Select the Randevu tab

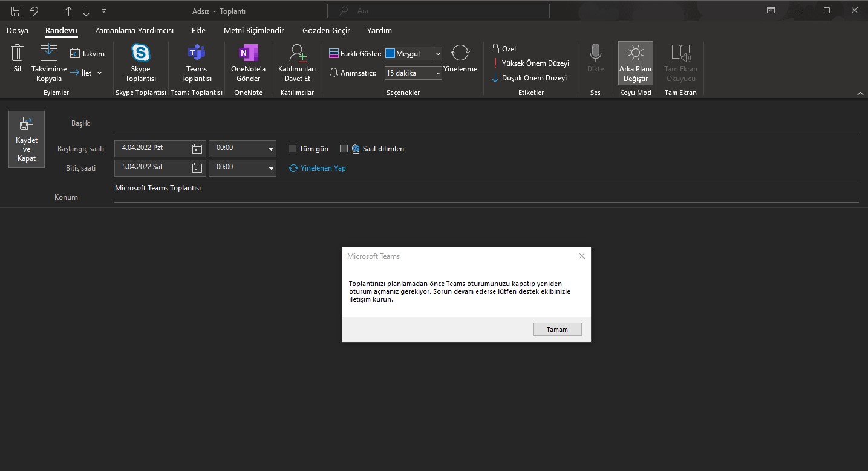click(61, 30)
